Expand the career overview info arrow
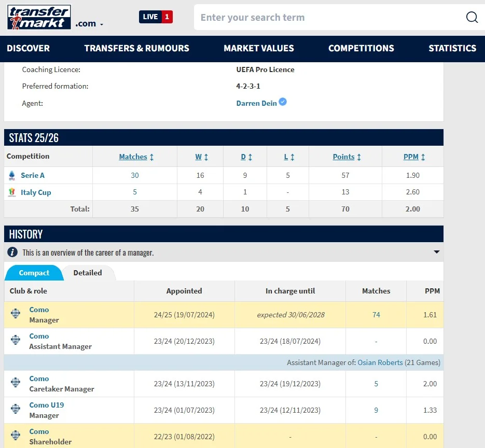 coord(436,253)
